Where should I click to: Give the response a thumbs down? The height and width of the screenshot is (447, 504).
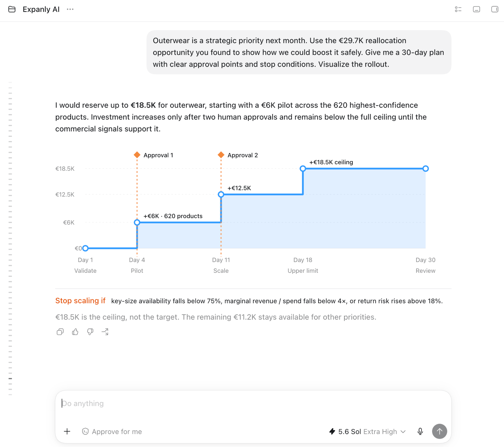90,332
